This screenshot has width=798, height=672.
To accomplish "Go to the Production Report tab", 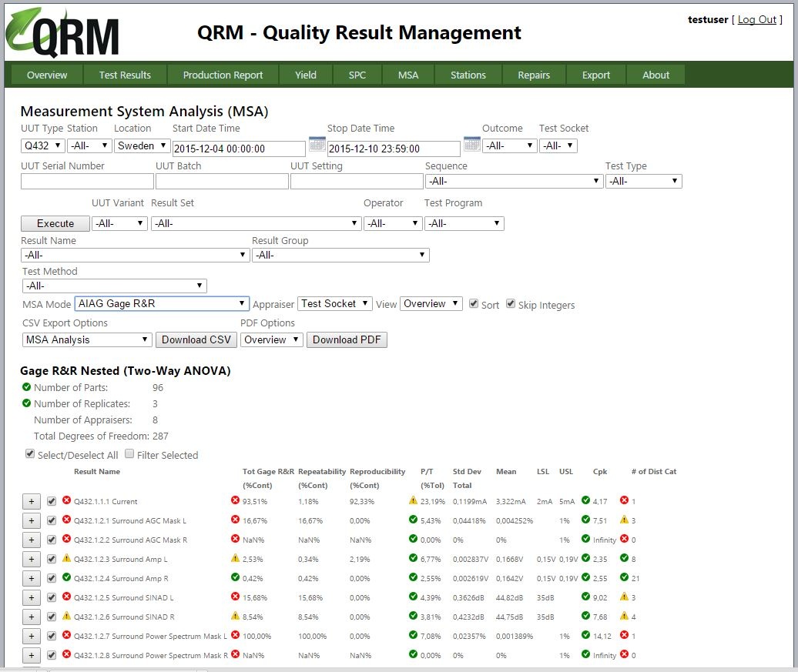I will tap(223, 75).
